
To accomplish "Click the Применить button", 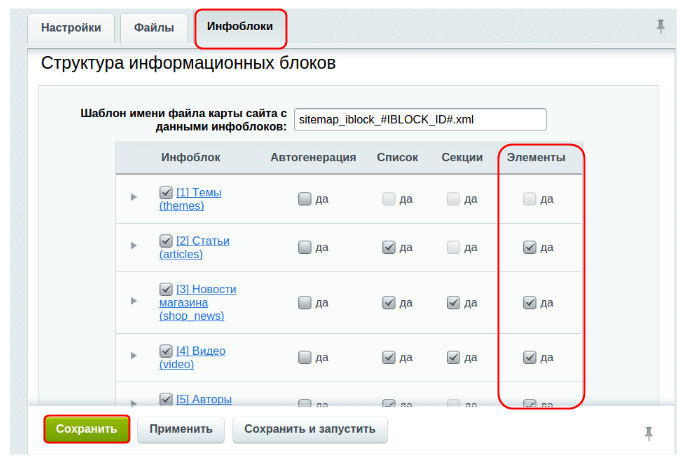I will click(x=181, y=430).
